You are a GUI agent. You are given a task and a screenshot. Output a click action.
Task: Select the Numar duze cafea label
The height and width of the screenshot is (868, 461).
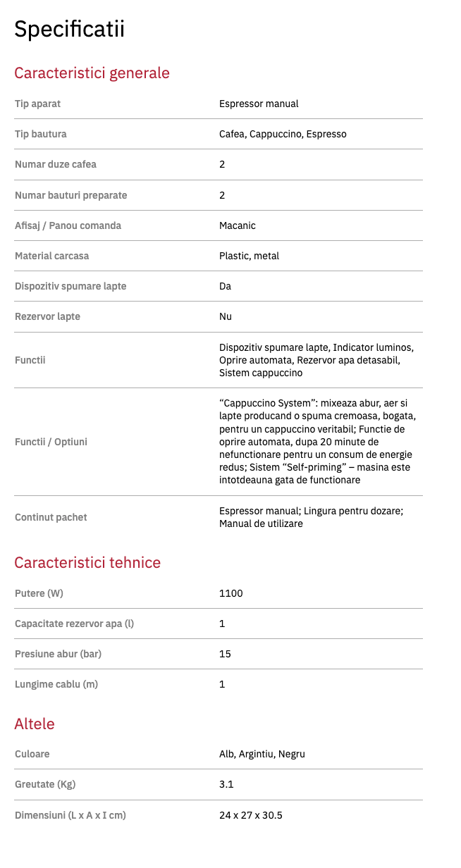point(56,164)
